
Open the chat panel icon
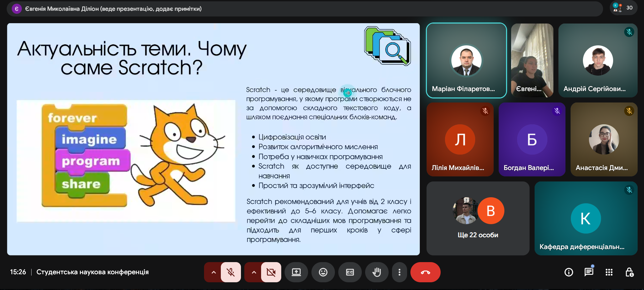click(x=589, y=272)
